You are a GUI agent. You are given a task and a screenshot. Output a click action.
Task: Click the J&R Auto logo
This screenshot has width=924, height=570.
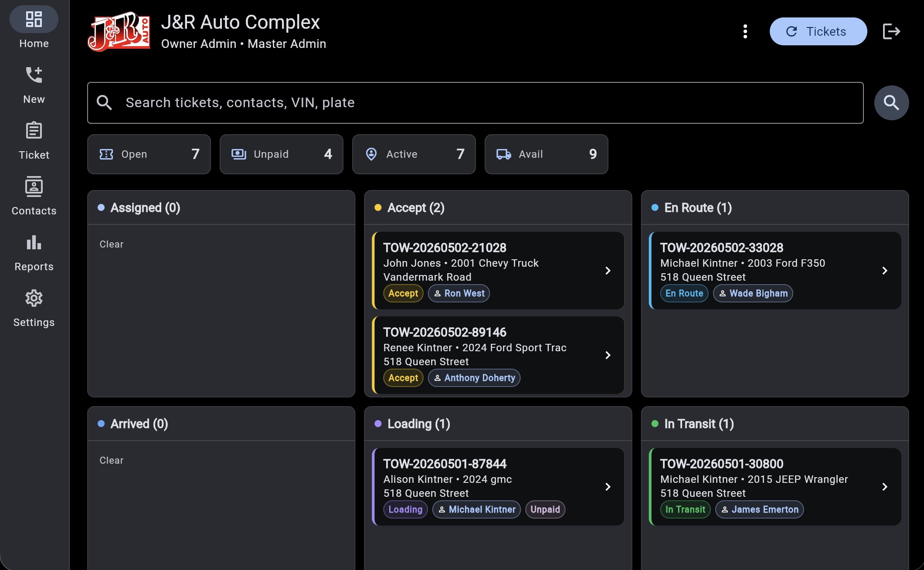click(x=119, y=32)
